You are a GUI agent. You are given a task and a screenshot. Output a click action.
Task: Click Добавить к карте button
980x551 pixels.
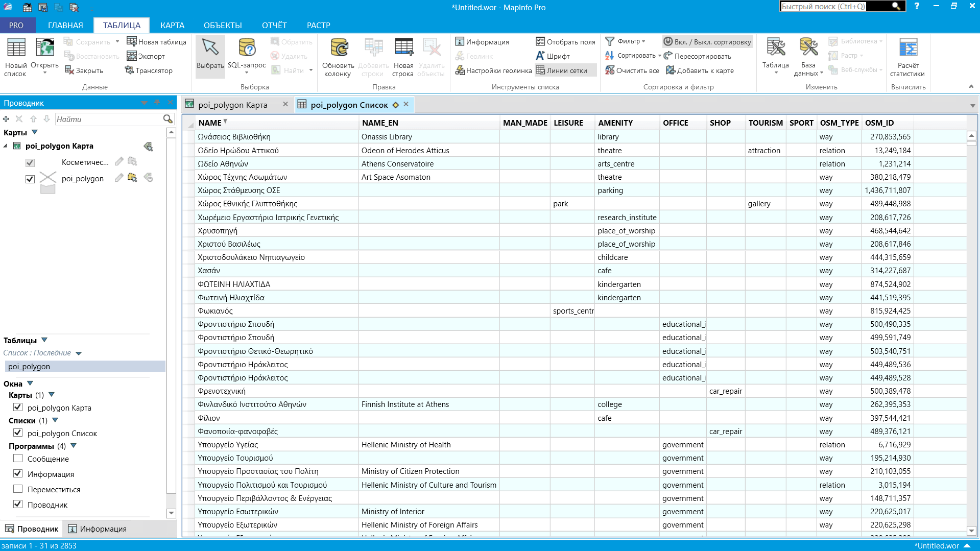click(700, 70)
